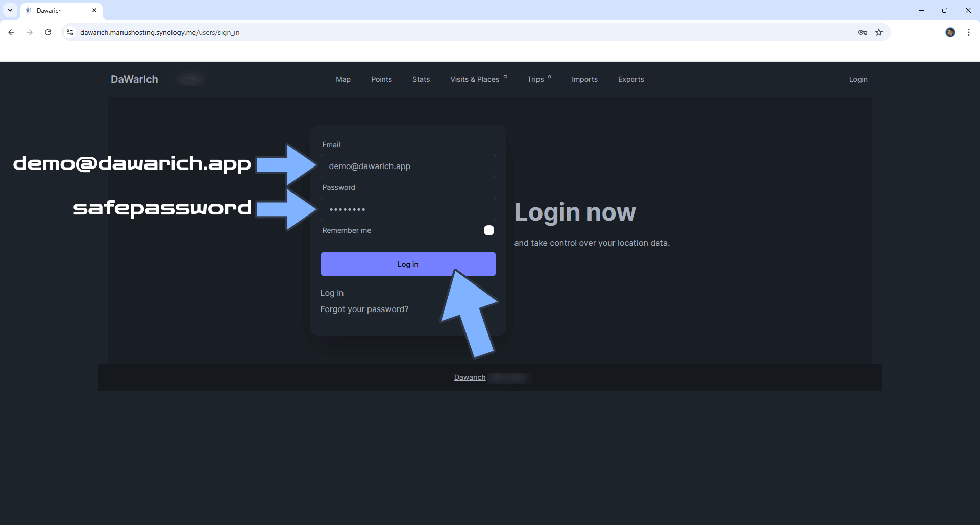Image resolution: width=980 pixels, height=525 pixels.
Task: Minimize the browser window
Action: [x=921, y=10]
